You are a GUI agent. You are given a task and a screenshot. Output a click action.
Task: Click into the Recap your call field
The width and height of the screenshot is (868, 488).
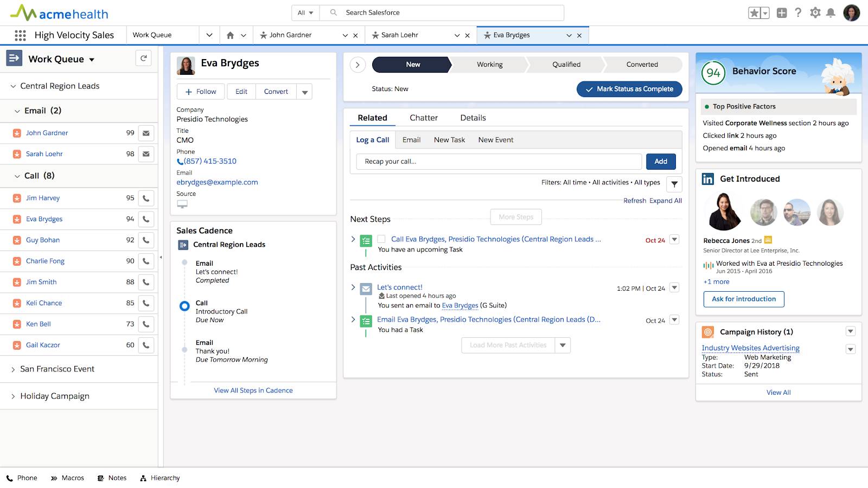(498, 161)
